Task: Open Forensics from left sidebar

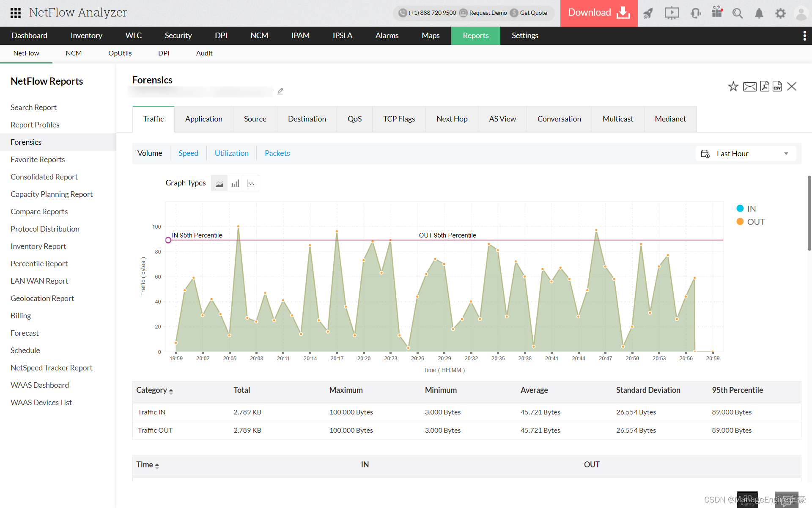Action: click(x=26, y=141)
